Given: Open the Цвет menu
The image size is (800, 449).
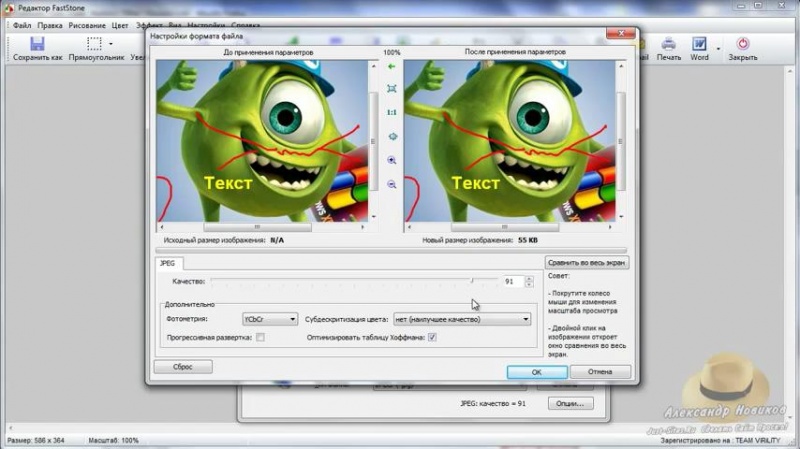Looking at the screenshot, I should coord(120,25).
